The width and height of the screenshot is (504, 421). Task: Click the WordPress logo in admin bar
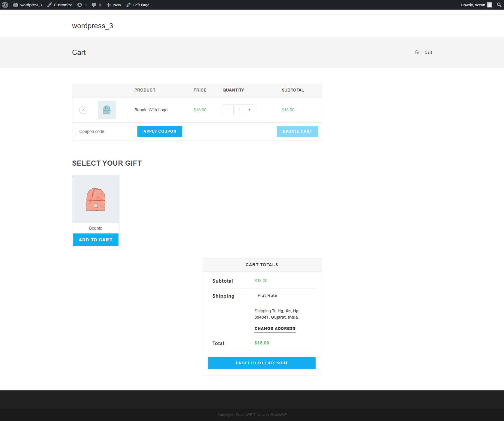click(5, 5)
